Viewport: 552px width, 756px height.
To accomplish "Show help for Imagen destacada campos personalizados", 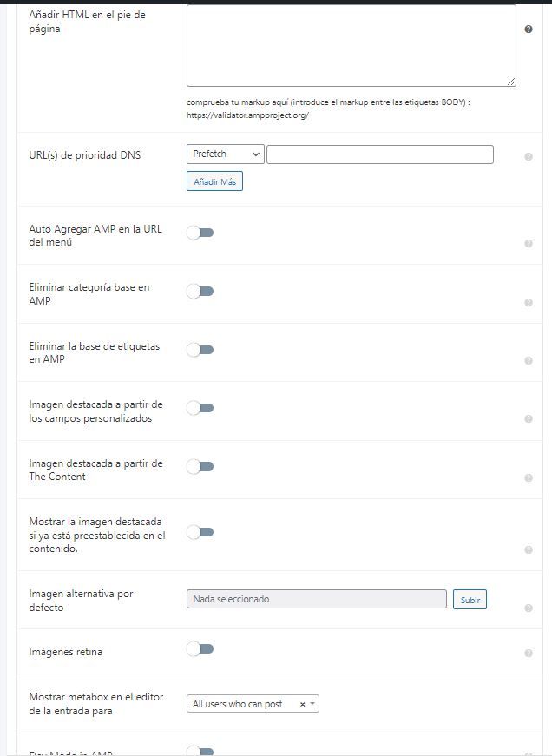I will [x=529, y=418].
